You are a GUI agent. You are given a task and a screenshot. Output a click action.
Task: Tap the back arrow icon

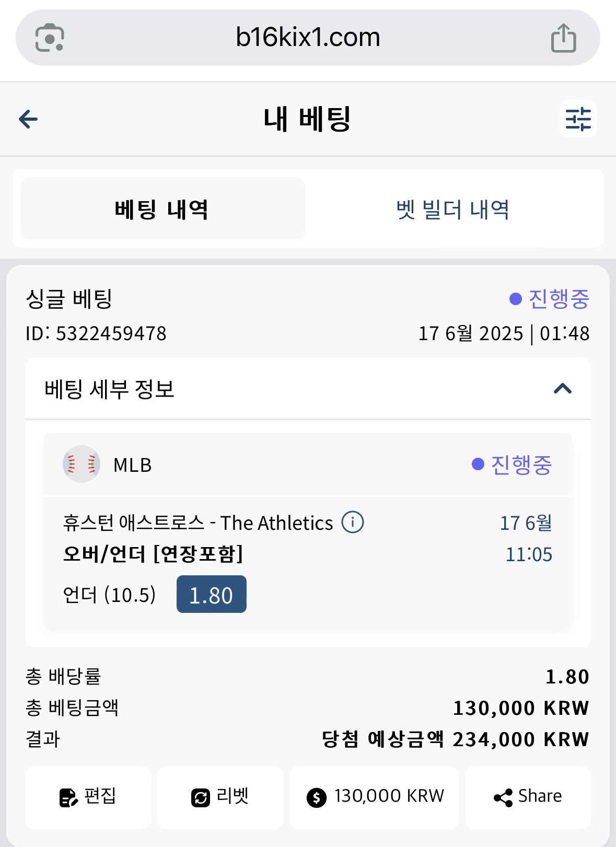coord(28,119)
